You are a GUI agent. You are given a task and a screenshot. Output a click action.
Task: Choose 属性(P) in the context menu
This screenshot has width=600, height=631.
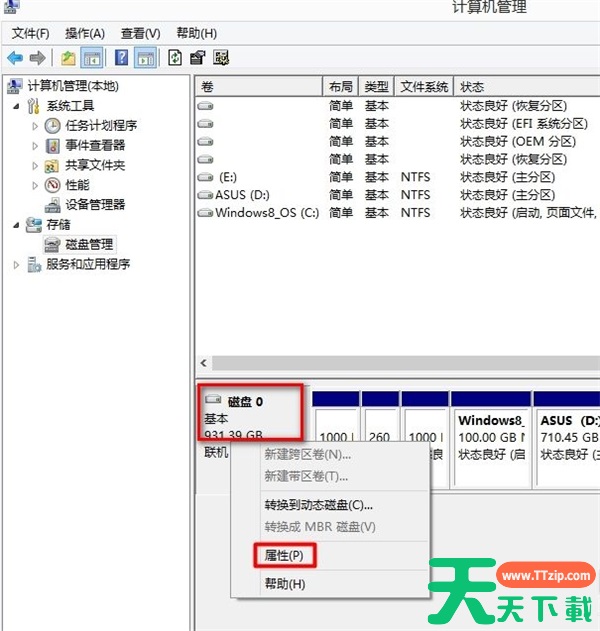tap(283, 554)
